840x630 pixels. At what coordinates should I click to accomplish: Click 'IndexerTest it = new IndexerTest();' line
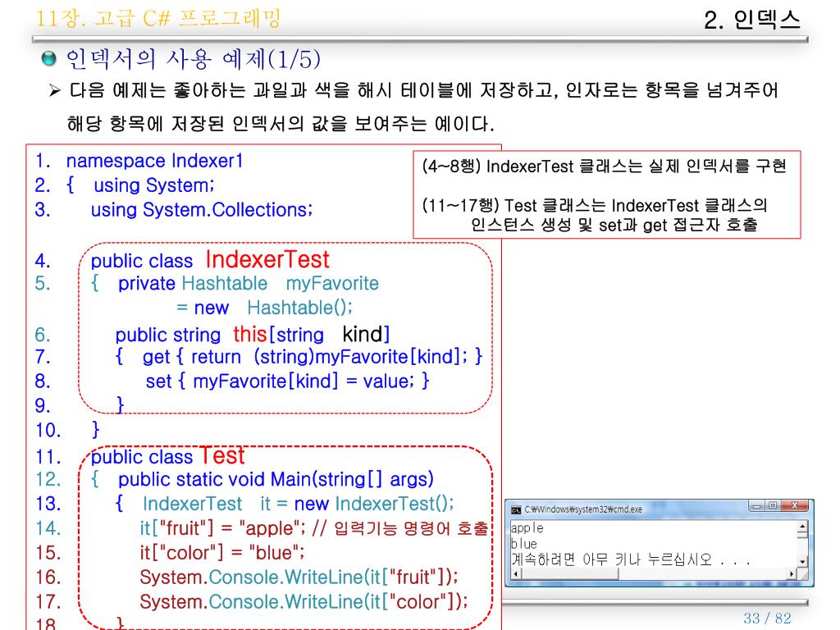click(299, 504)
